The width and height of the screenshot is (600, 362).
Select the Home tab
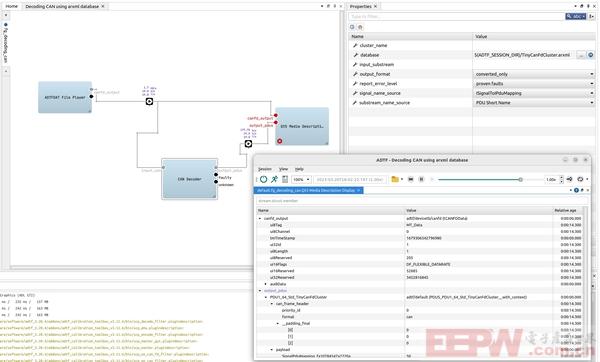click(11, 6)
